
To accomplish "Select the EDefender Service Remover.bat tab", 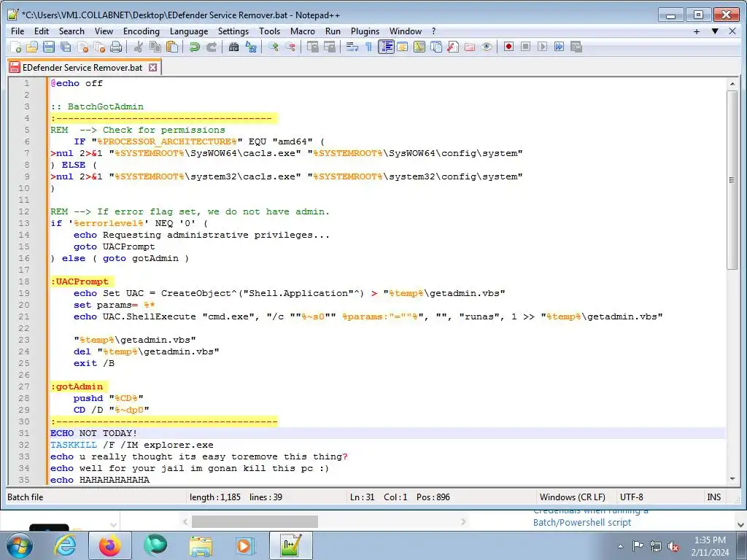I will point(82,68).
